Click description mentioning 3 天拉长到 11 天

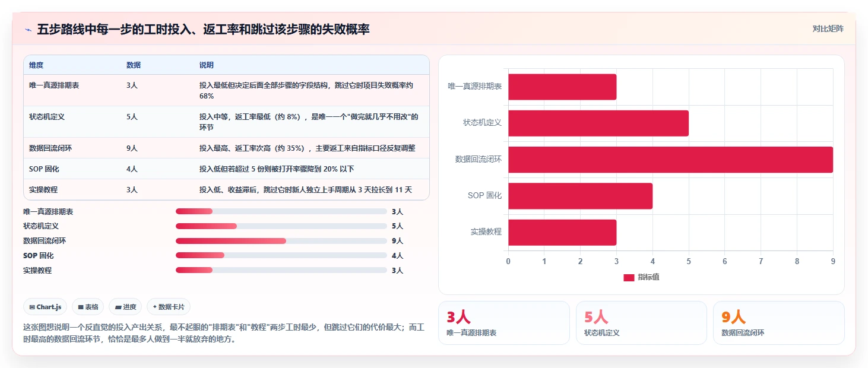306,190
